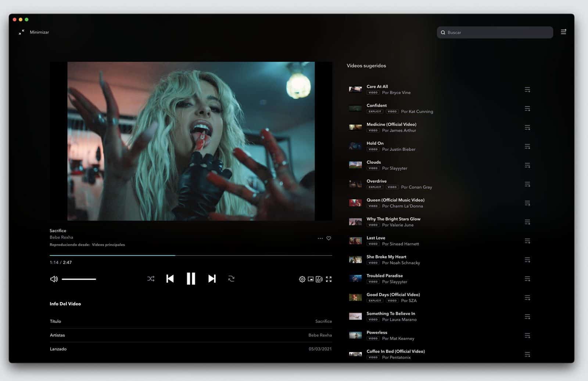This screenshot has width=588, height=381.
Task: Click the video player frame
Action: [x=191, y=141]
